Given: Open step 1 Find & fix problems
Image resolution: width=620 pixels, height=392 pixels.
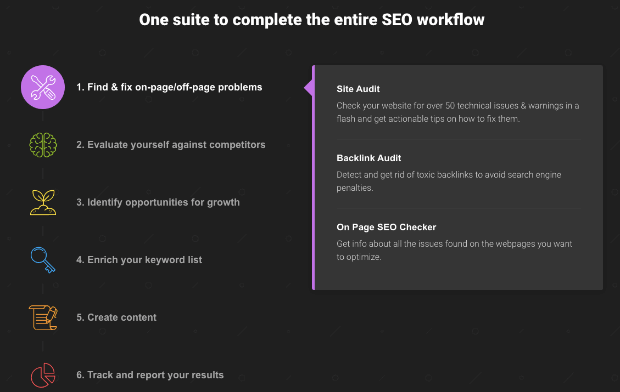Looking at the screenshot, I should pos(169,87).
